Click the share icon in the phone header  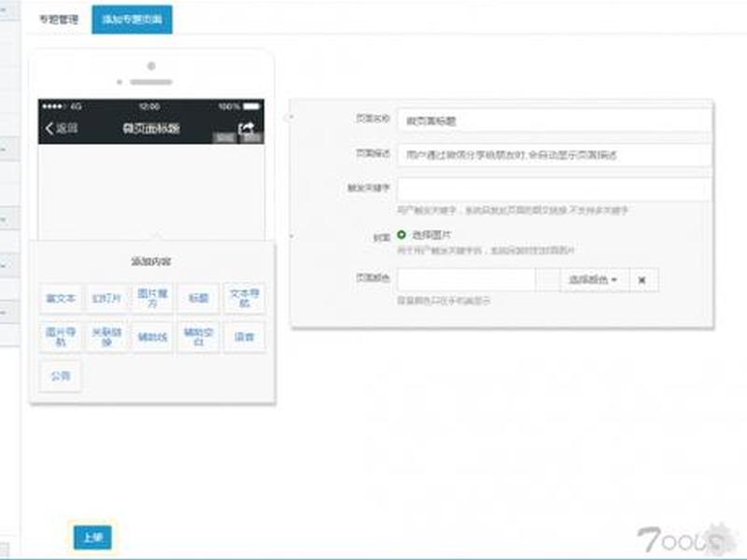pyautogui.click(x=247, y=128)
